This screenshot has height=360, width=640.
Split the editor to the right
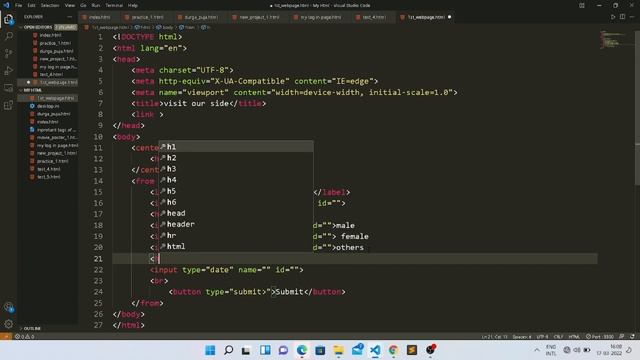622,17
